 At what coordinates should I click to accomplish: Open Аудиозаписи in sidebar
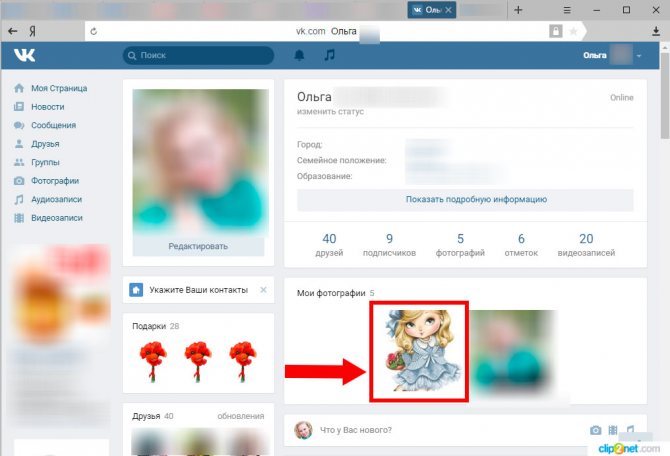coord(56,200)
